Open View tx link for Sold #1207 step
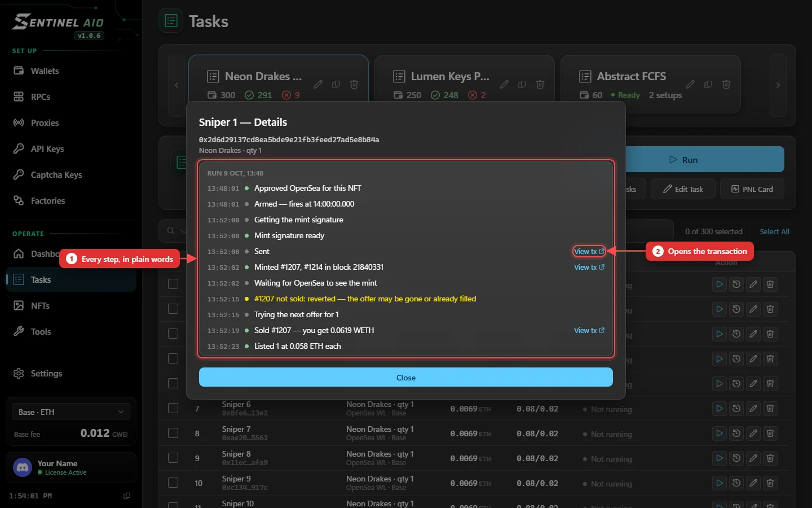812x508 pixels. [x=589, y=330]
